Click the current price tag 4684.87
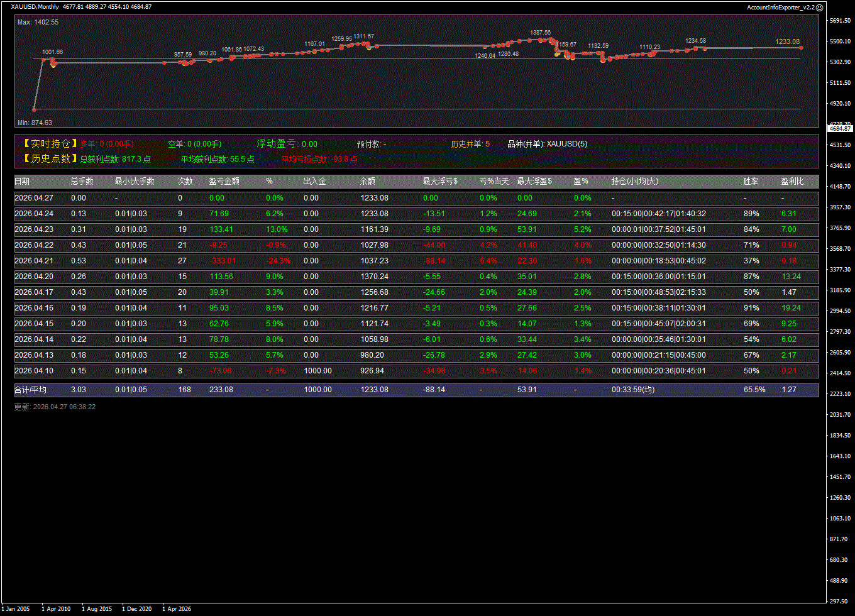Image resolution: width=855 pixels, height=616 pixels. pyautogui.click(x=840, y=128)
